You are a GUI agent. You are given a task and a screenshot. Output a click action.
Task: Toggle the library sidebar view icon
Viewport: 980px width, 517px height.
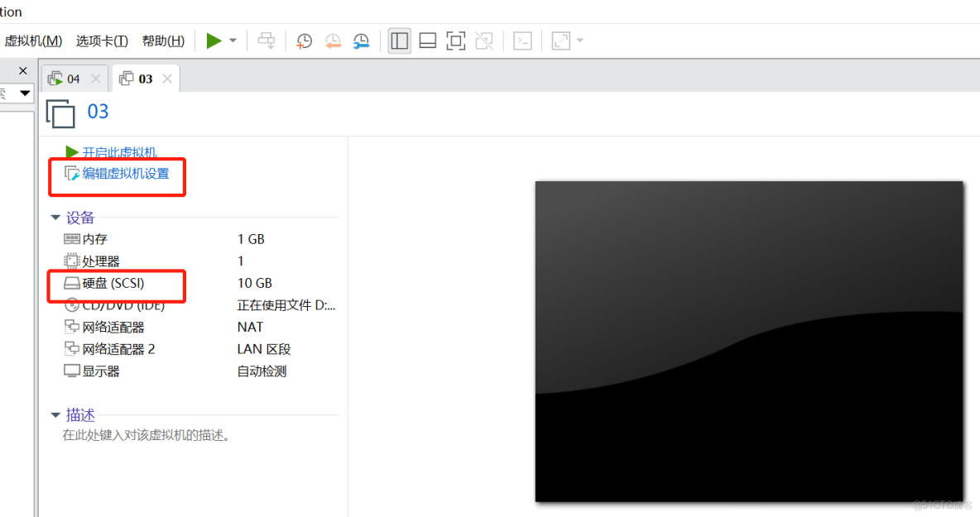(x=400, y=41)
